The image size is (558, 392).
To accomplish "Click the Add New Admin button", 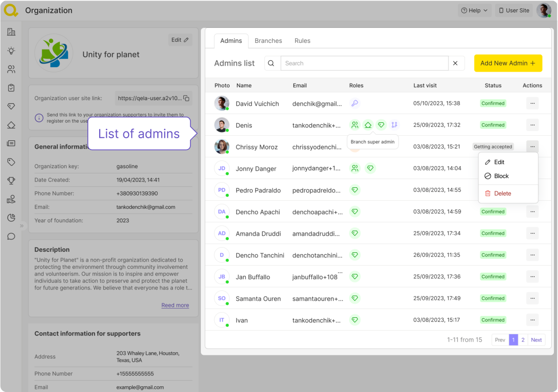I will pyautogui.click(x=508, y=63).
